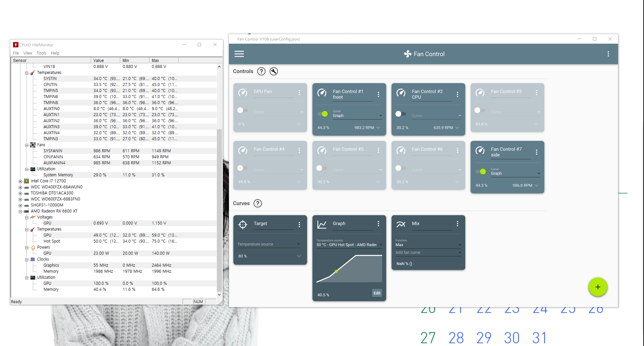Open the Mix Function Max dropdown
The image size is (644, 346).
[428, 245]
